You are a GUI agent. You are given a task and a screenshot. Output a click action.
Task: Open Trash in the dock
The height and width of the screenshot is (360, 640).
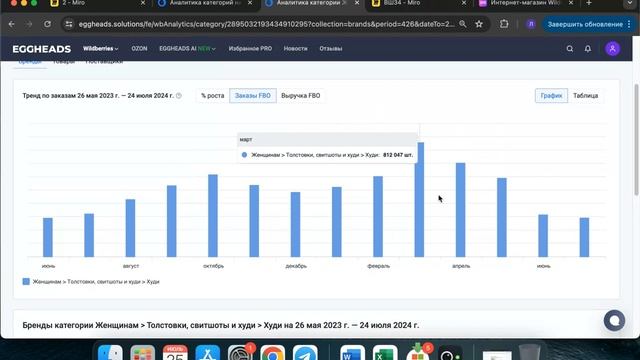(x=530, y=353)
